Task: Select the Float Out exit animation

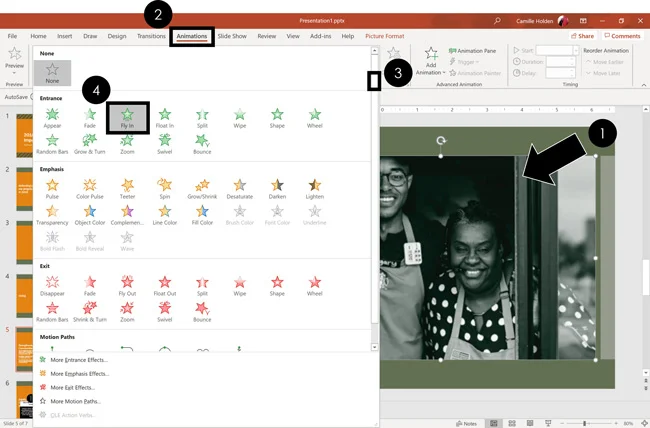Action: (x=165, y=286)
